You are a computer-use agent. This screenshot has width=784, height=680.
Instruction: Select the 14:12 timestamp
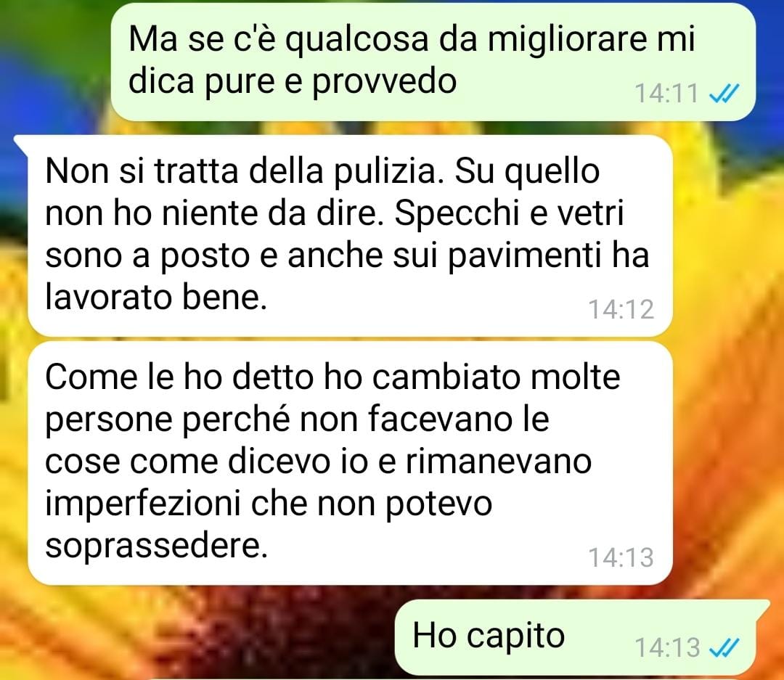coord(621,309)
